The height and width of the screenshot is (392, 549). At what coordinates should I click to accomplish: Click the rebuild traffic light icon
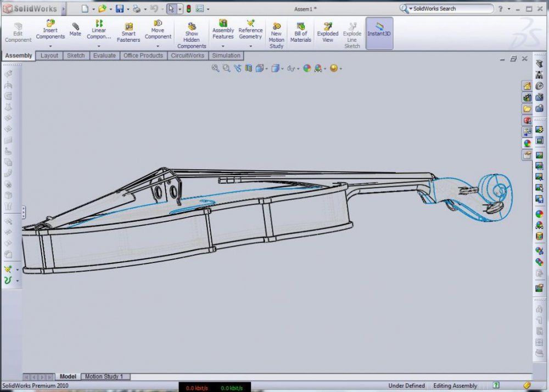point(188,9)
